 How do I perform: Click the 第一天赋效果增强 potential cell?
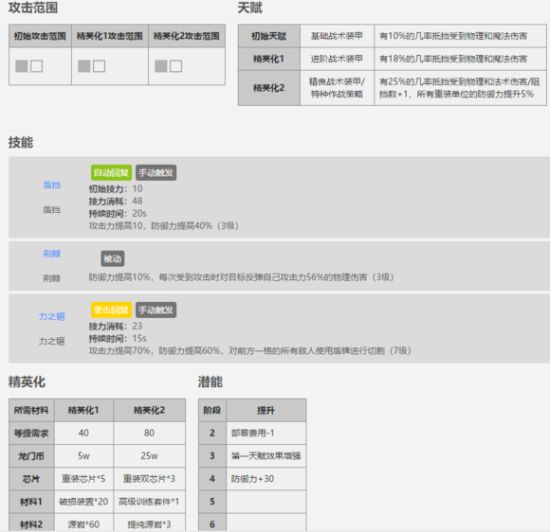point(266,456)
